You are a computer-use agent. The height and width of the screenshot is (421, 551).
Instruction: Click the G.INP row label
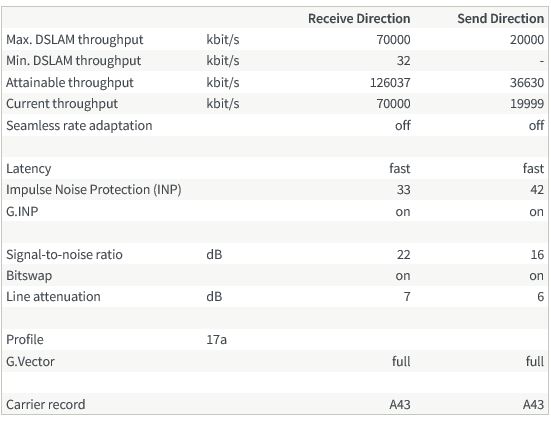coord(22,212)
